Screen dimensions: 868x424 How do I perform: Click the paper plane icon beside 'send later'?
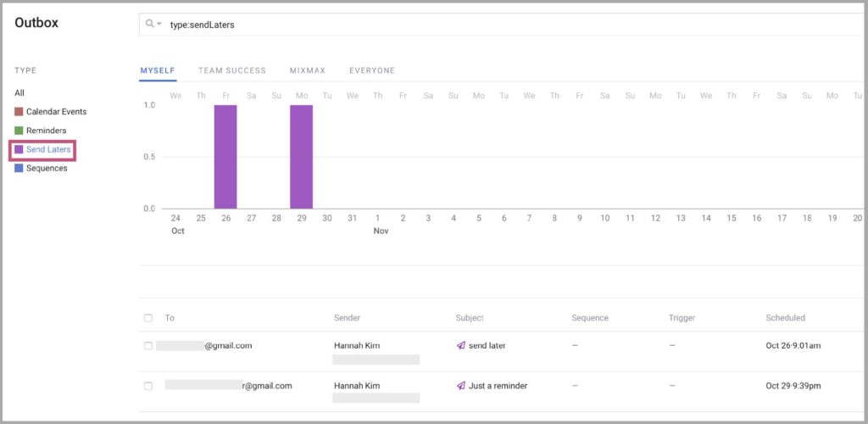point(460,345)
